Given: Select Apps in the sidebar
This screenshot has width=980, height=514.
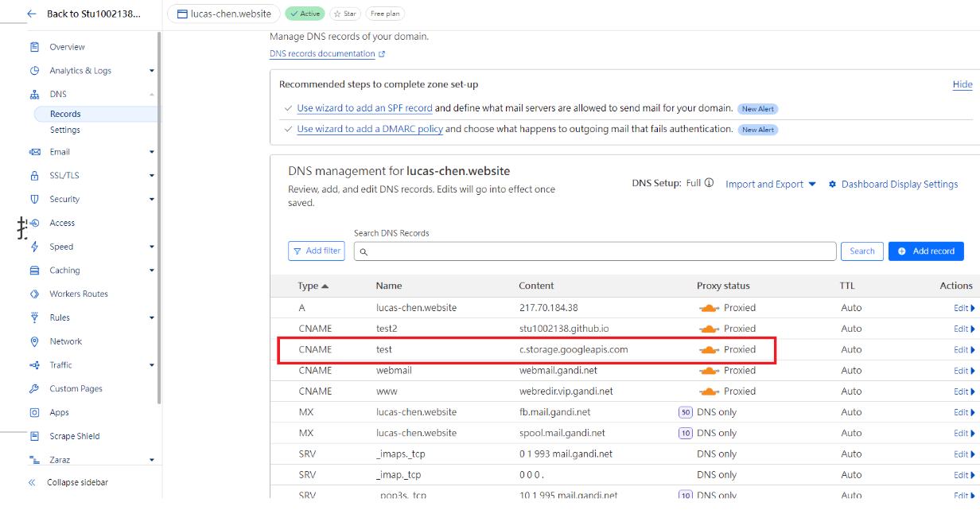Looking at the screenshot, I should pyautogui.click(x=59, y=412).
